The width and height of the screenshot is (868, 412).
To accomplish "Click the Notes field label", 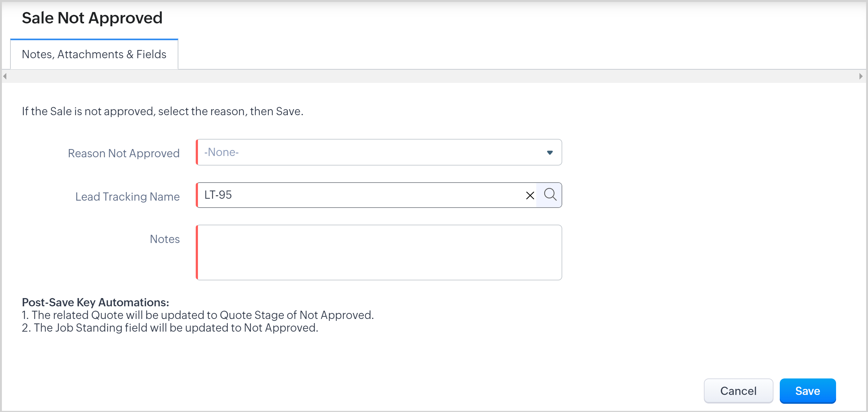I will pyautogui.click(x=164, y=239).
